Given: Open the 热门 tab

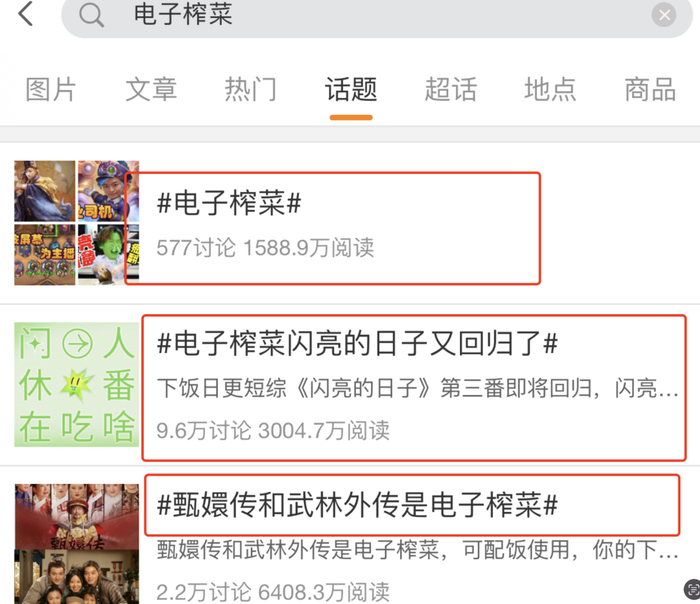Looking at the screenshot, I should tap(251, 90).
